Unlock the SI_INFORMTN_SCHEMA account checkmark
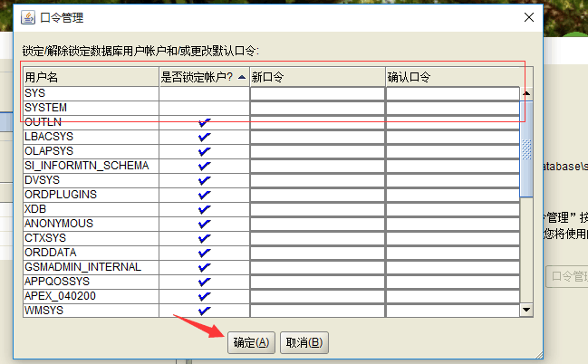 (205, 166)
